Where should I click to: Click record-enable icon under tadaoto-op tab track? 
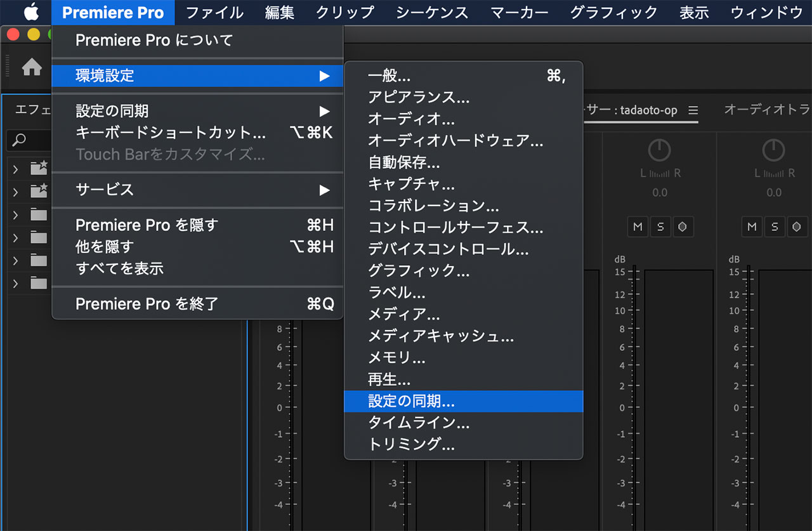[x=682, y=226]
